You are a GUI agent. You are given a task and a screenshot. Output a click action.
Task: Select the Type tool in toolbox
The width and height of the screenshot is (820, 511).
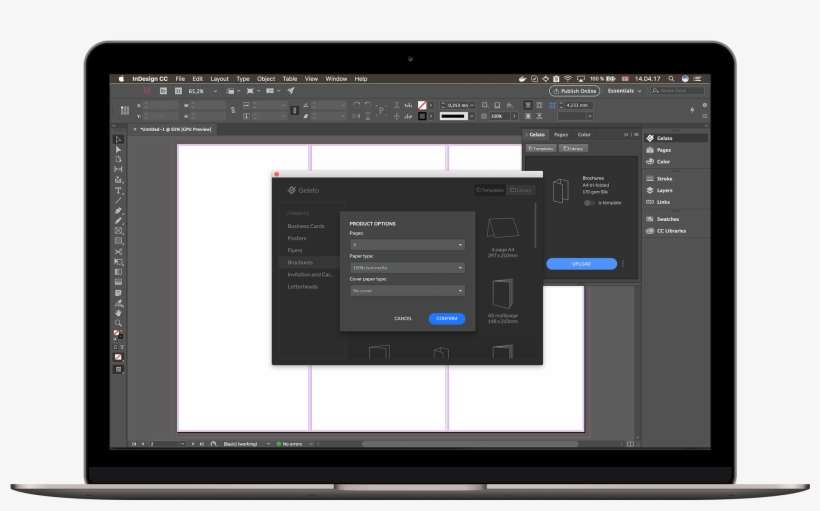click(118, 190)
